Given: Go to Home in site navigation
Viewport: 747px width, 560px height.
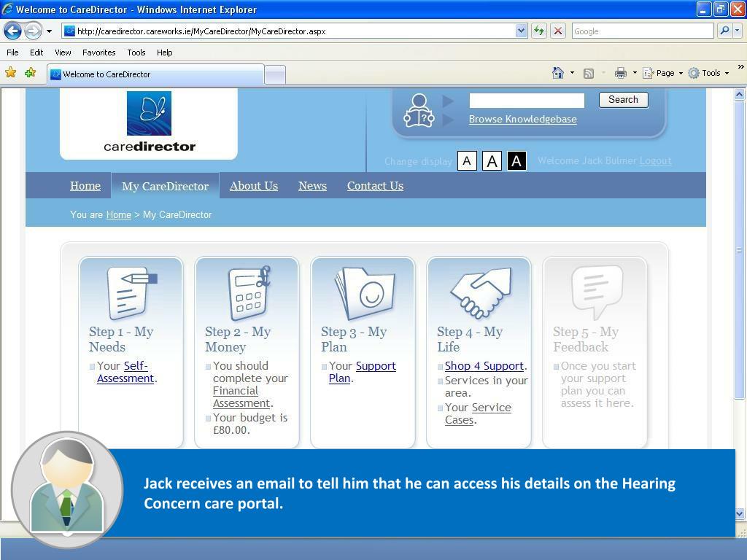Looking at the screenshot, I should (85, 186).
